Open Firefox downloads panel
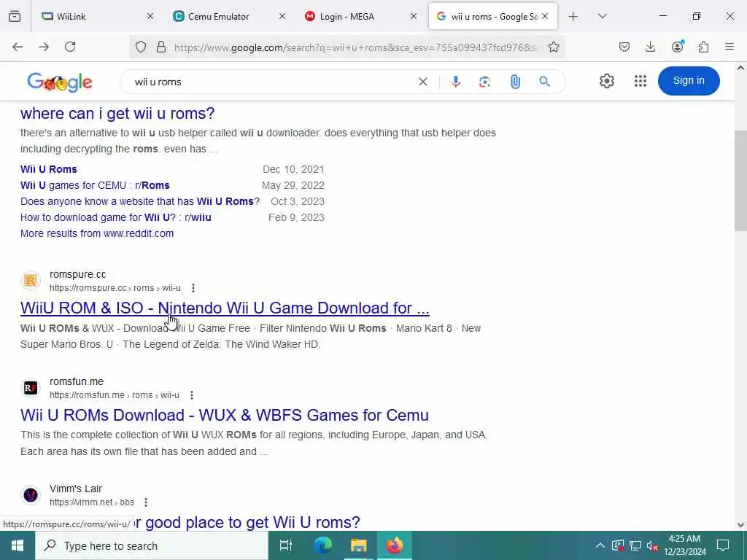747x560 pixels. click(x=650, y=47)
